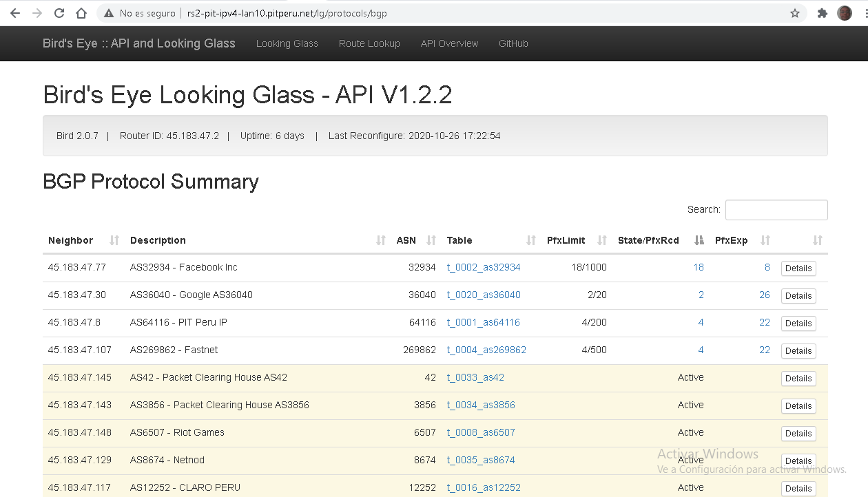The width and height of the screenshot is (868, 497).
Task: Open table t_0020_as36040 link
Action: (x=484, y=295)
